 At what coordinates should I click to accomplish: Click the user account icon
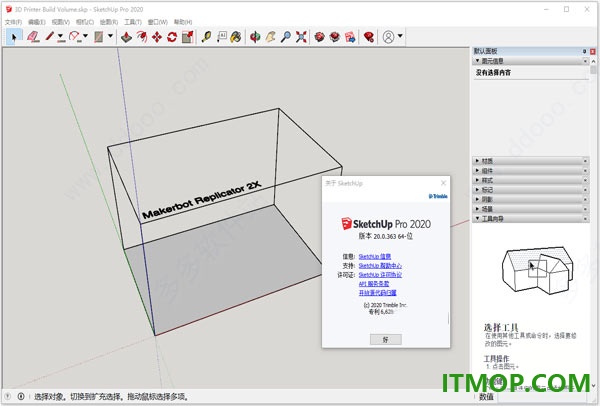[x=388, y=37]
